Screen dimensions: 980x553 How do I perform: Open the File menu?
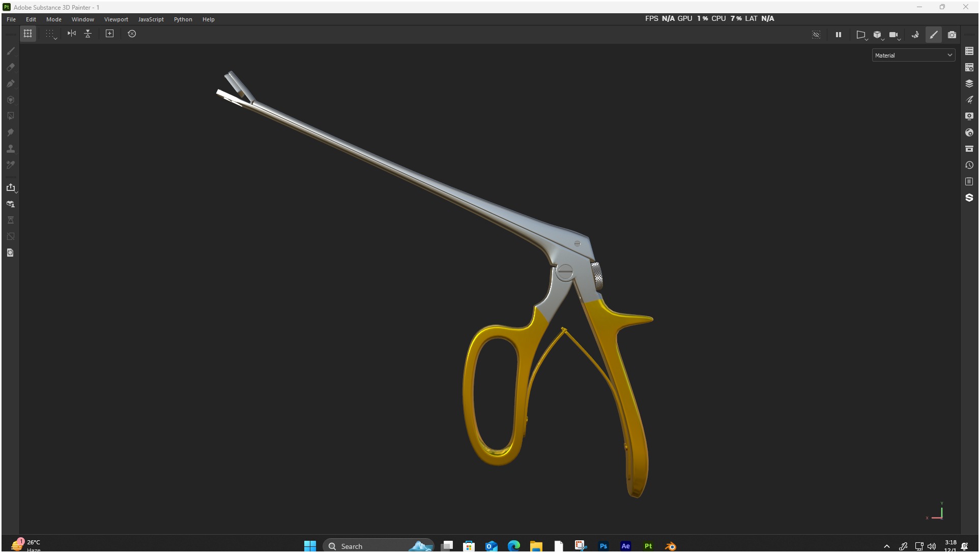tap(11, 19)
